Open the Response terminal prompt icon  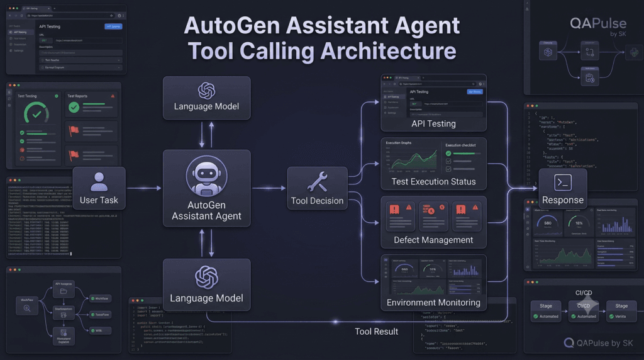tap(562, 183)
